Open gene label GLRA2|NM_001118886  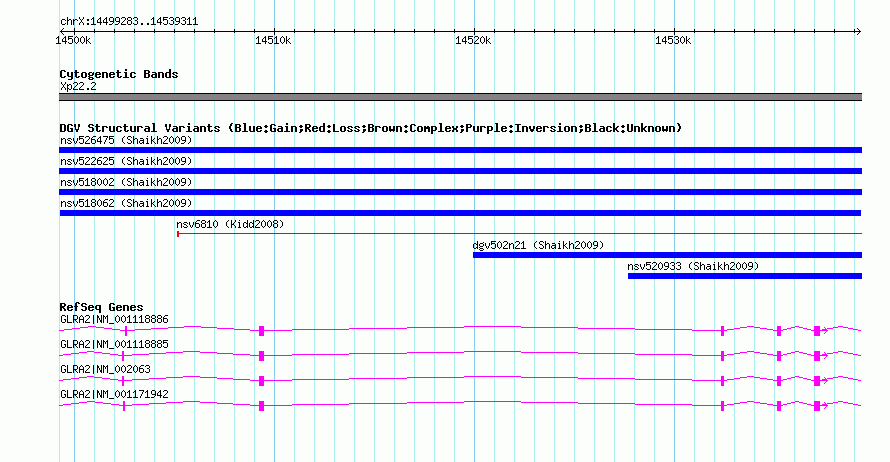(114, 320)
